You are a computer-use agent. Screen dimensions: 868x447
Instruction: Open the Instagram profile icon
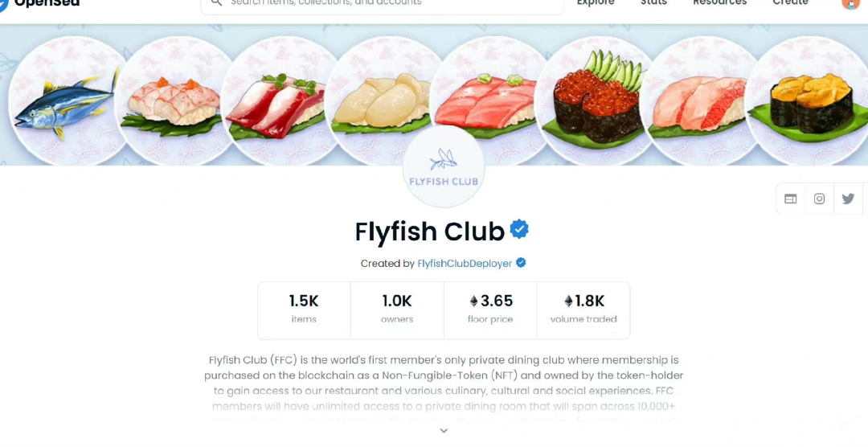[x=819, y=199]
